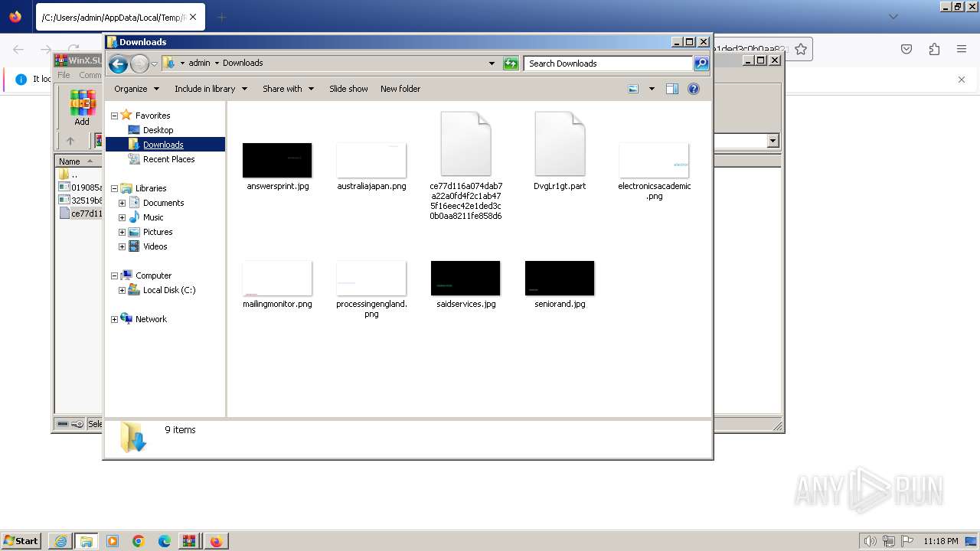This screenshot has width=980, height=551.
Task: Open the Share with menu
Action: 288,89
